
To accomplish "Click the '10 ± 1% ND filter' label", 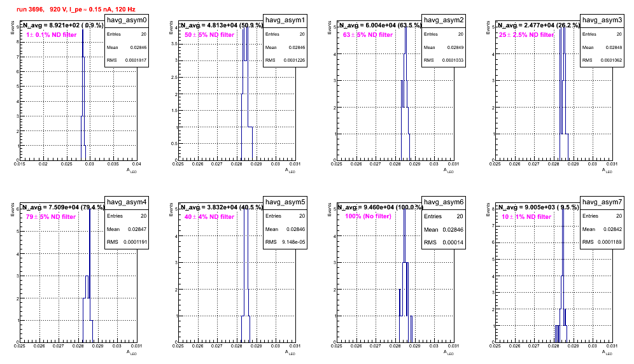I will point(526,217).
